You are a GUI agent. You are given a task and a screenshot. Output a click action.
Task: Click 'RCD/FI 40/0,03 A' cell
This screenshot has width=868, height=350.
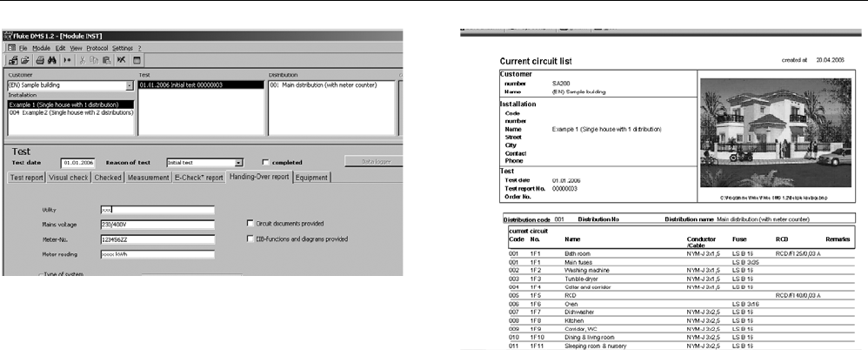pyautogui.click(x=798, y=295)
